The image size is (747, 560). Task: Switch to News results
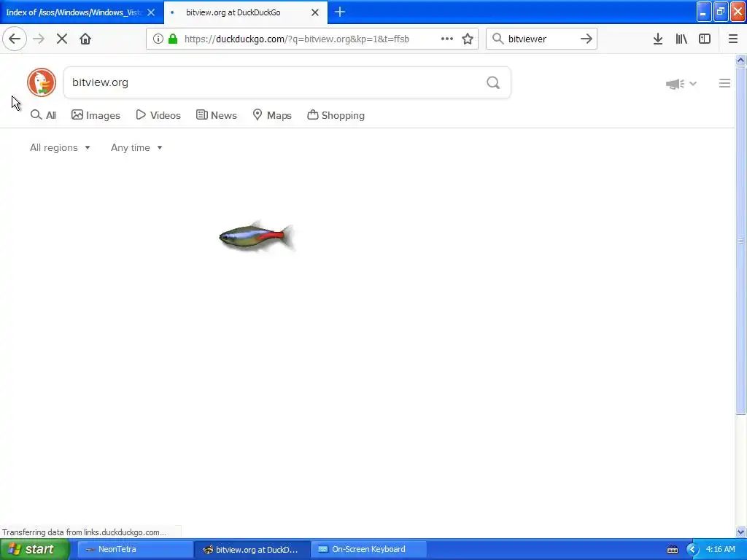[x=216, y=115]
